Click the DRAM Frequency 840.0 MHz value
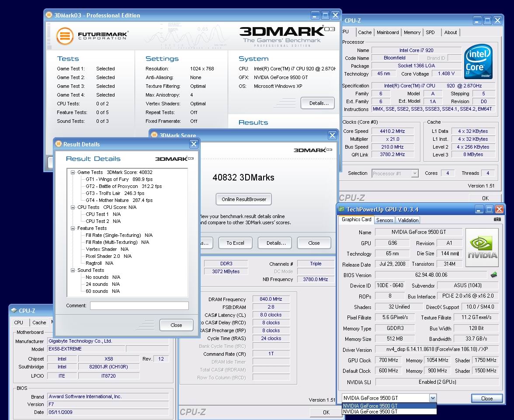Viewport: 514px width, 420px height. [x=271, y=299]
